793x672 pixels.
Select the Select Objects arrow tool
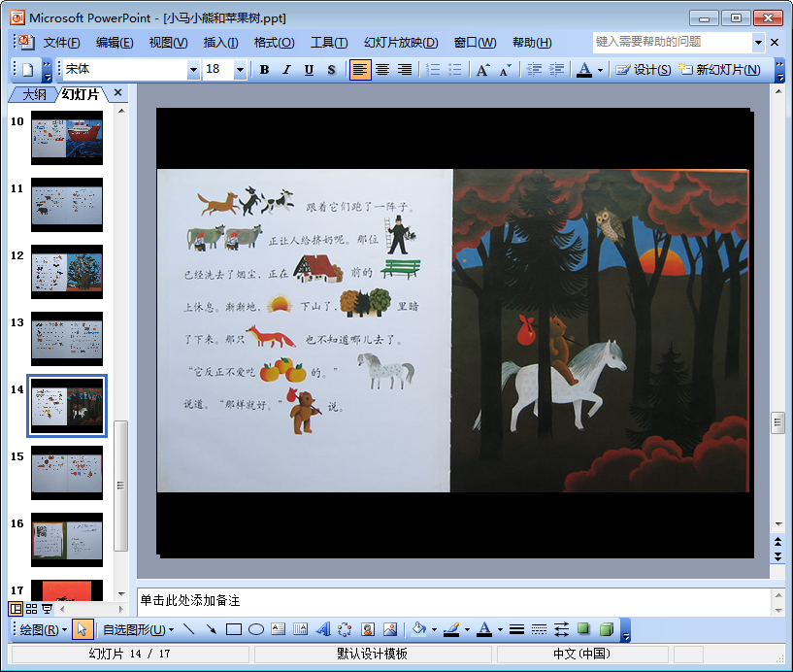pos(82,629)
